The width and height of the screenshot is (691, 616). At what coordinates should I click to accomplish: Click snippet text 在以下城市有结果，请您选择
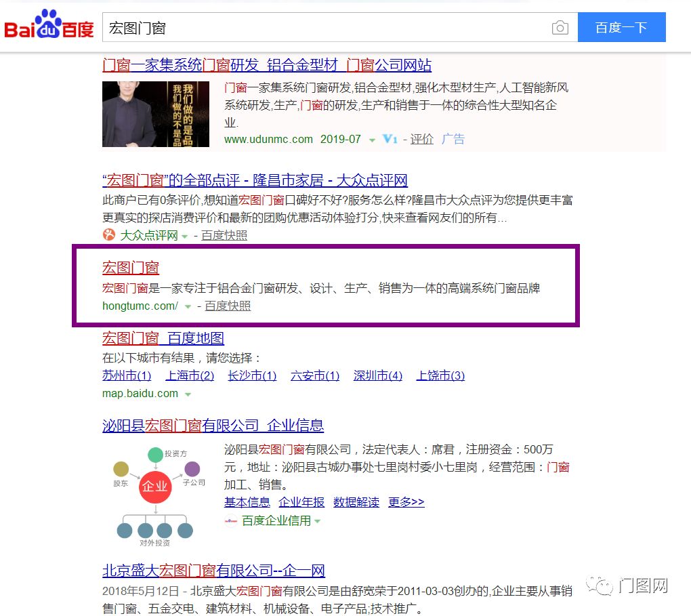(x=181, y=358)
